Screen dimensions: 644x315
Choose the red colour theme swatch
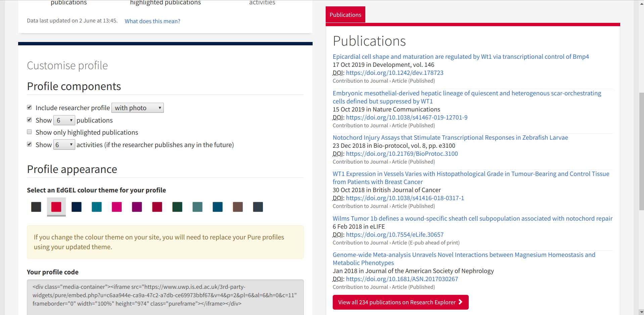click(56, 207)
